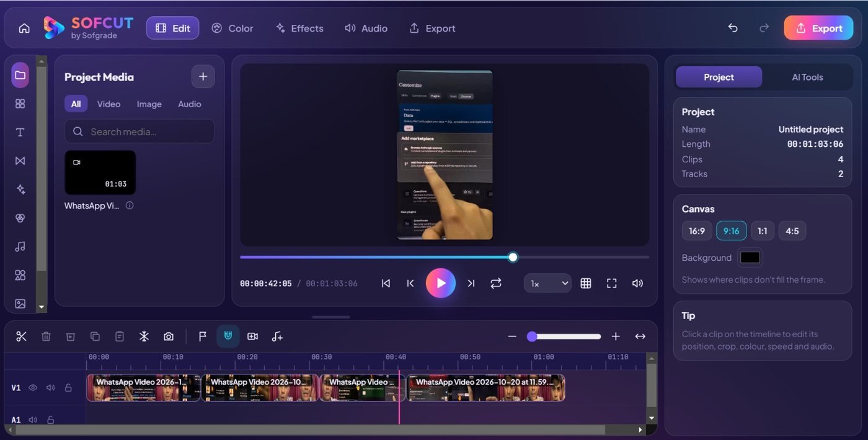Mute the V1 track audio
This screenshot has width=868, height=440.
(50, 387)
